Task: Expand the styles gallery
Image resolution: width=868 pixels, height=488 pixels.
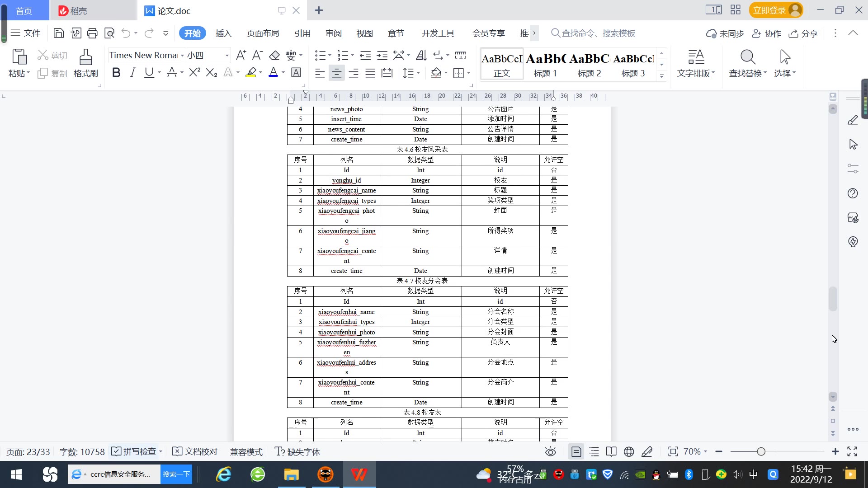Action: click(661, 75)
